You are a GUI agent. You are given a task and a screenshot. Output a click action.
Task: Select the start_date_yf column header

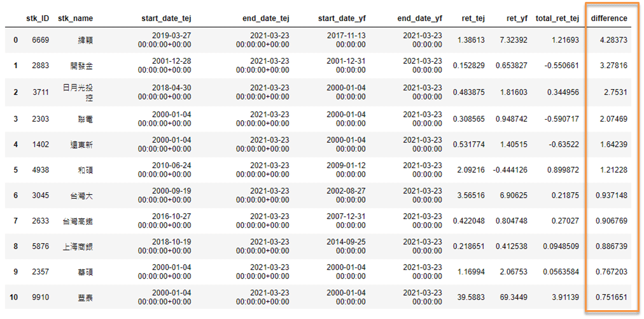[x=342, y=18]
